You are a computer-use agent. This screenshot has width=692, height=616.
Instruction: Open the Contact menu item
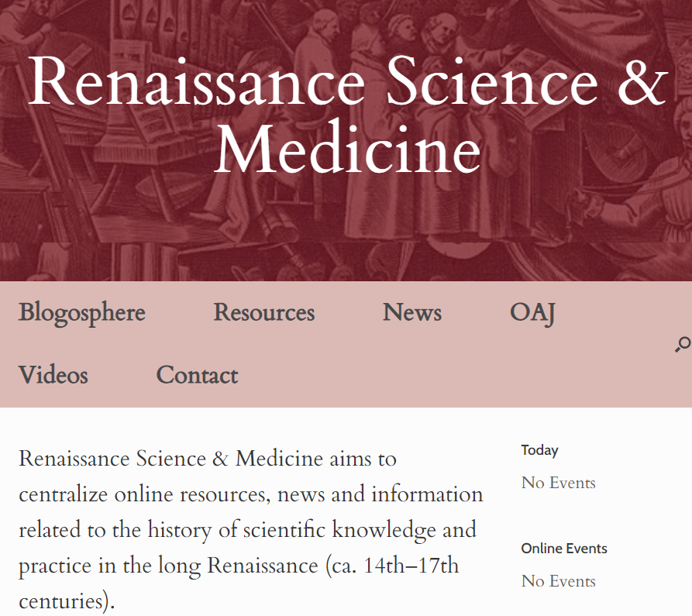(197, 375)
